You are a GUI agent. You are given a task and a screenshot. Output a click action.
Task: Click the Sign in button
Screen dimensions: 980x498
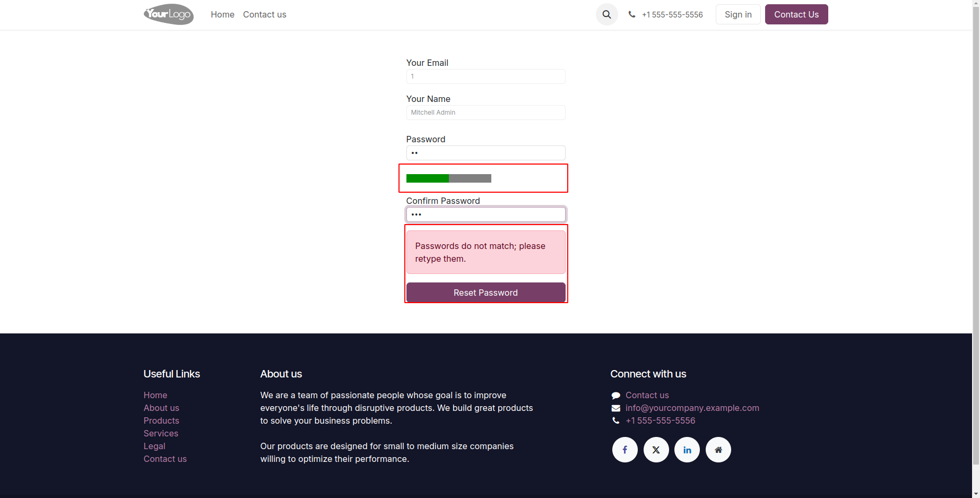click(738, 15)
